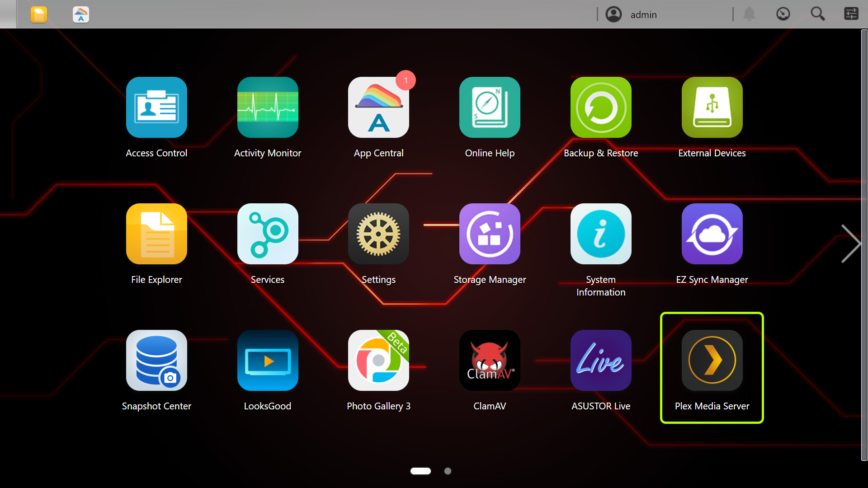Open Storage Manager
The width and height of the screenshot is (868, 488).
pyautogui.click(x=490, y=234)
